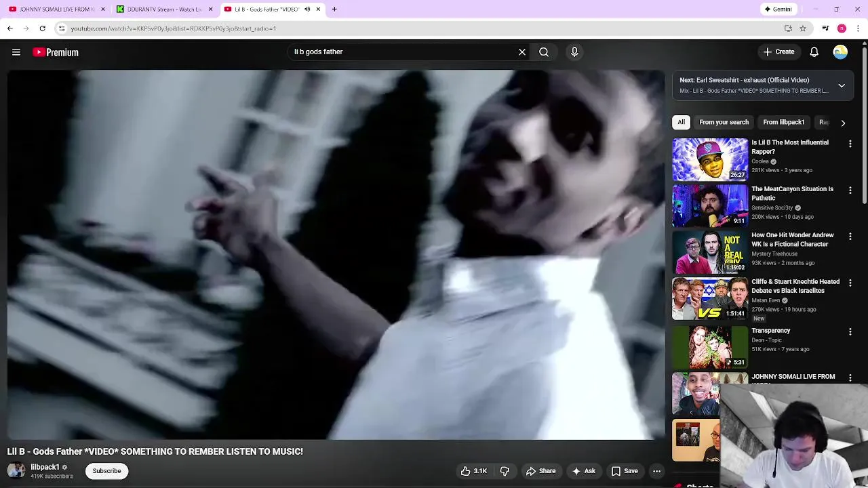Select From lilbpack1 chip
868x488 pixels.
pos(783,122)
